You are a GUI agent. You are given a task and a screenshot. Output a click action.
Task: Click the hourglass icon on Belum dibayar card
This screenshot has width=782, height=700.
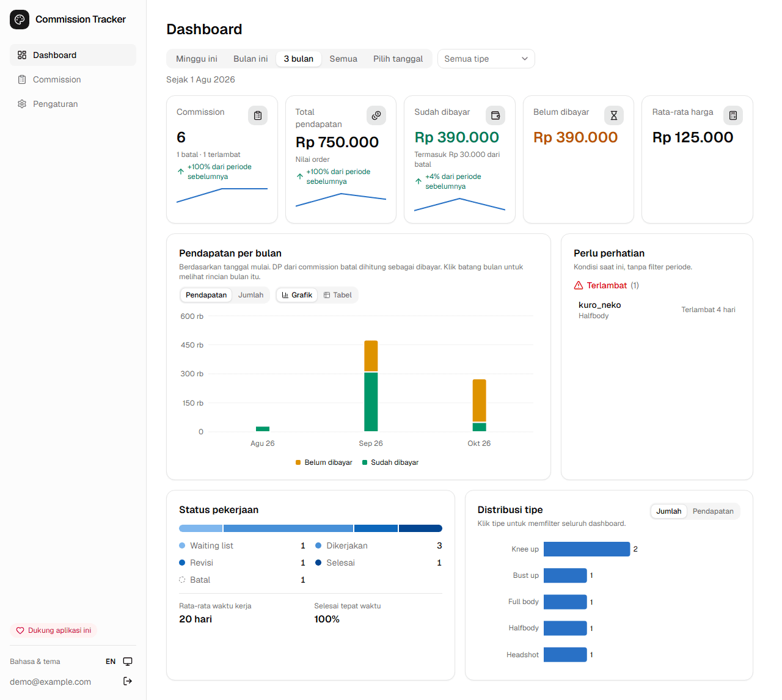614,115
